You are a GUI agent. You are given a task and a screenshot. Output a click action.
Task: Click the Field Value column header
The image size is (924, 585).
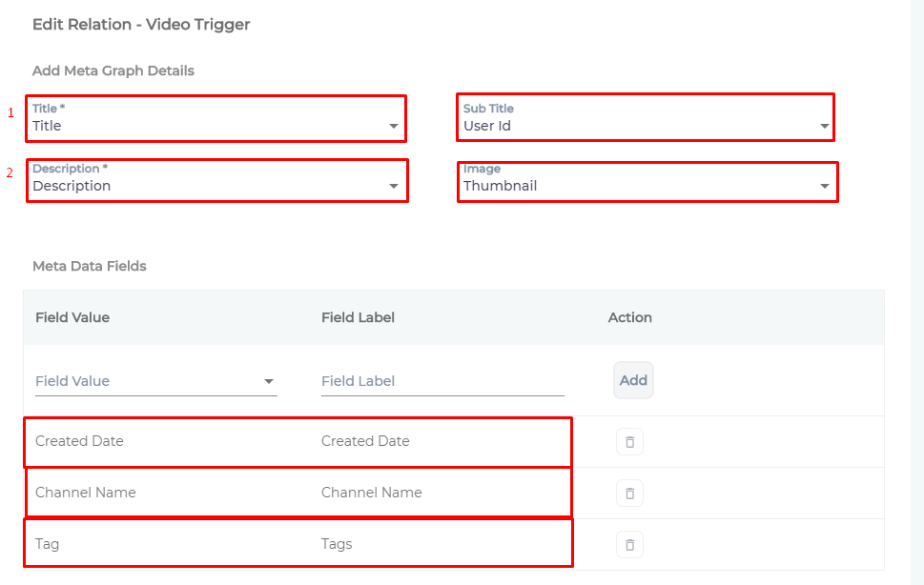(x=72, y=317)
